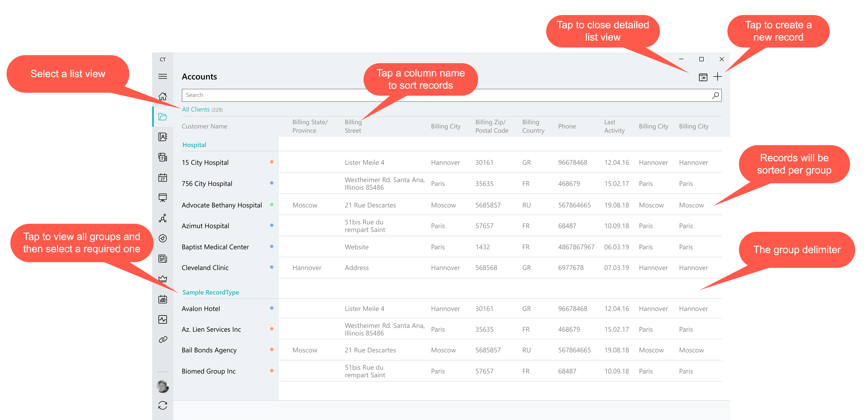Select the dashboard presentation board icon
This screenshot has width=868, height=420.
pos(163,198)
